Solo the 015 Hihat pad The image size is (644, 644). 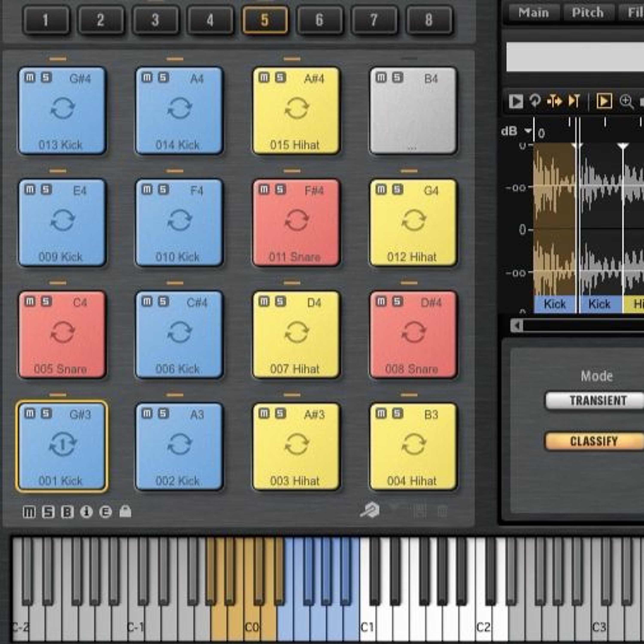pyautogui.click(x=281, y=77)
